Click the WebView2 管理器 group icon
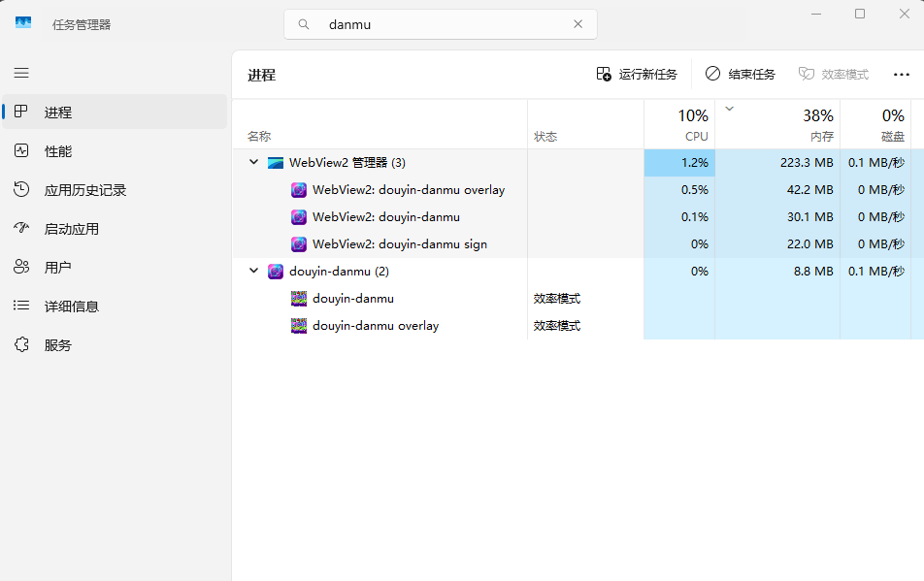Image resolution: width=924 pixels, height=581 pixels. point(276,163)
